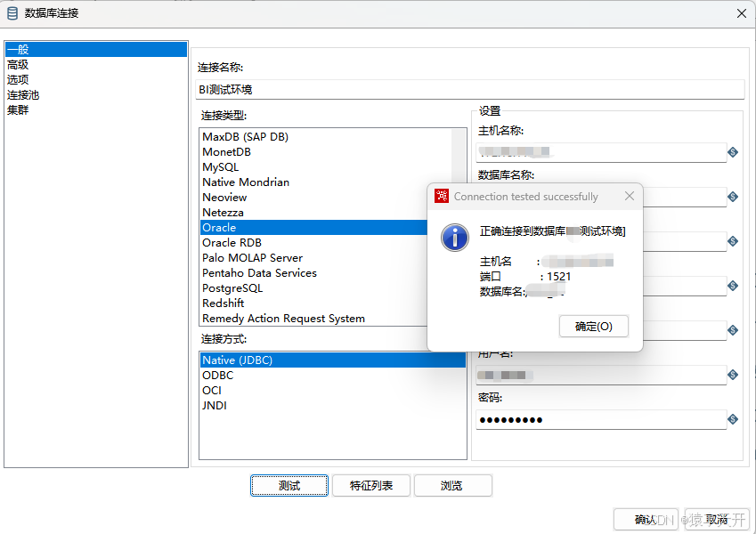Click the 确认 button at the bottom
This screenshot has height=534, width=756.
coord(646,519)
